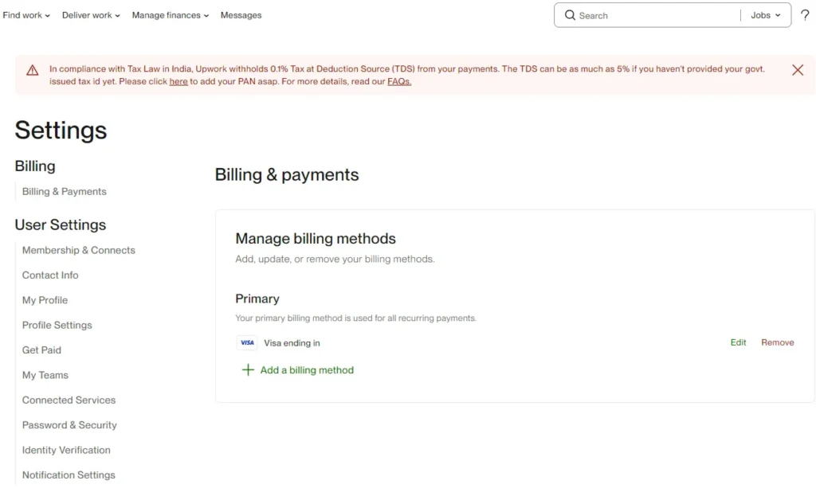Select Billing & Payments in sidebar
This screenshot has height=504, width=816.
pyautogui.click(x=64, y=191)
